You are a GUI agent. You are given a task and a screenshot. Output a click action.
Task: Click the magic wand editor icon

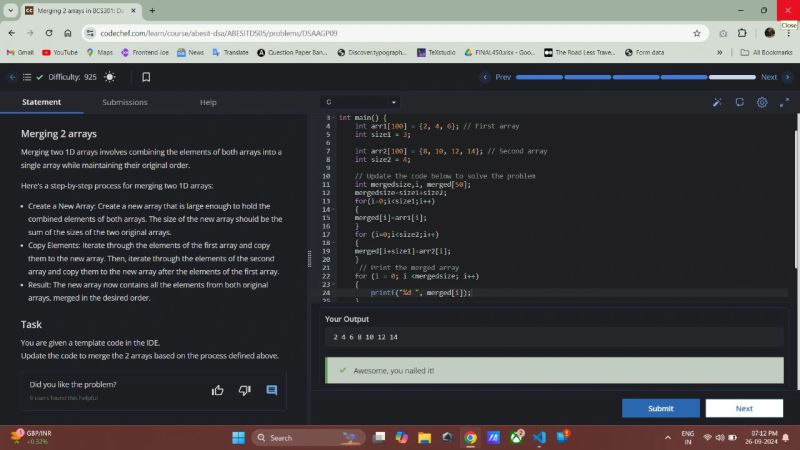coord(717,103)
